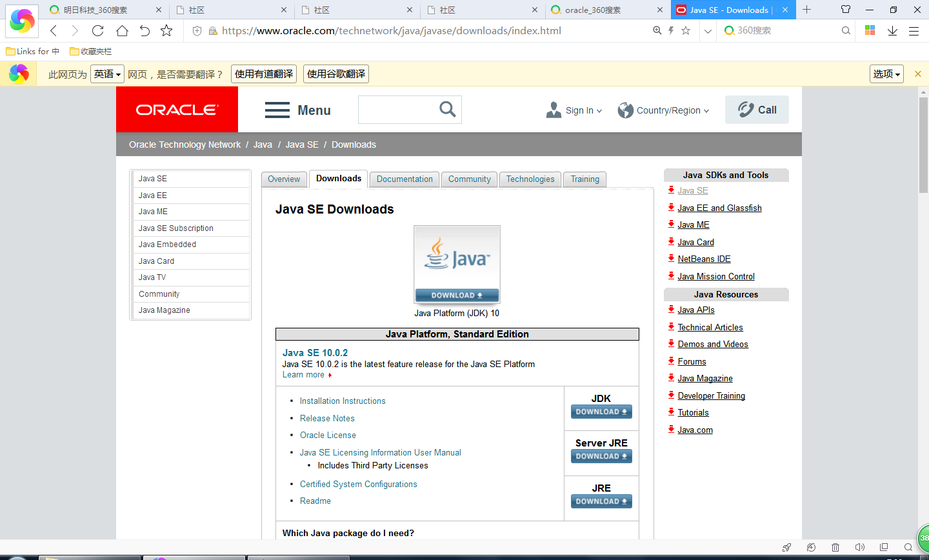This screenshot has width=929, height=560.
Task: Open the browser hamburger menu icon
Action: tap(914, 30)
